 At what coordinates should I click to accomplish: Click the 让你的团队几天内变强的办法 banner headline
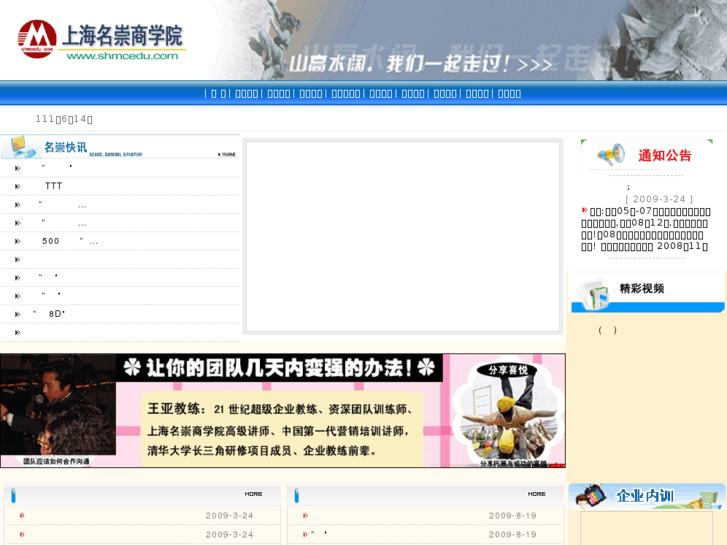point(279,368)
